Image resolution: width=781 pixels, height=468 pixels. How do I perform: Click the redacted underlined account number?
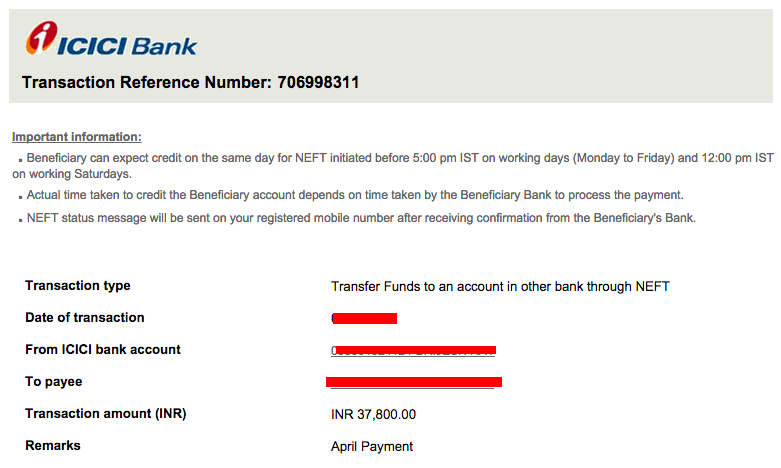[413, 351]
